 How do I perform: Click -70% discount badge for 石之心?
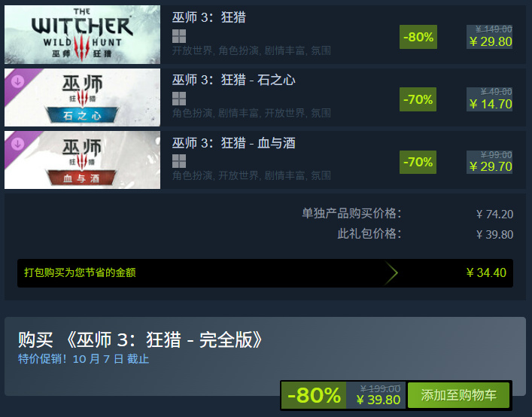418,99
